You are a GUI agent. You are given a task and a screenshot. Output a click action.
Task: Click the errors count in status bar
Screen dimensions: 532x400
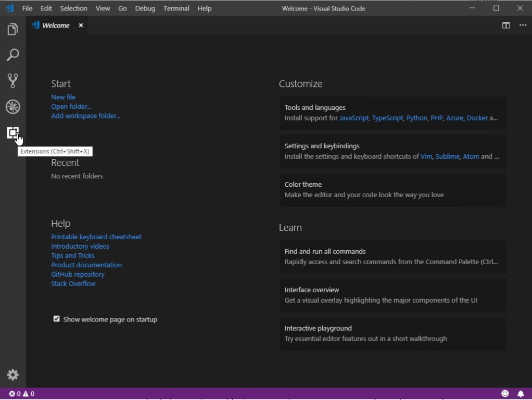point(15,394)
